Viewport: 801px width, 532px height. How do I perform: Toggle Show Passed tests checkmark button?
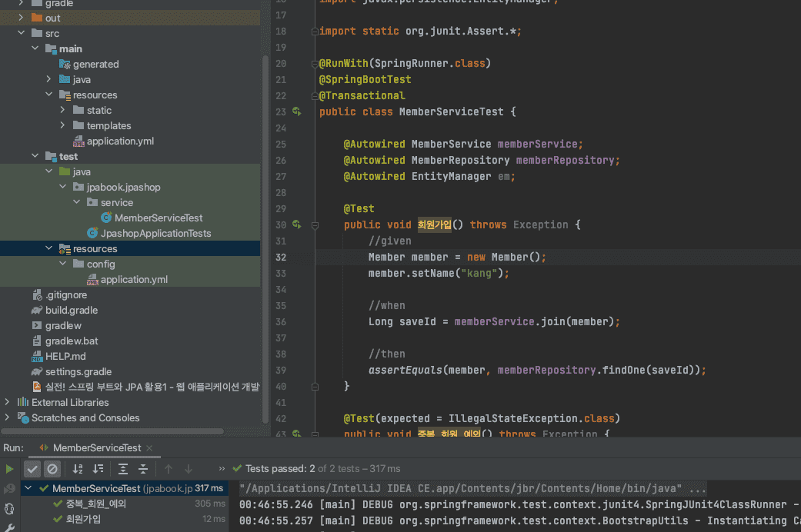pos(32,468)
